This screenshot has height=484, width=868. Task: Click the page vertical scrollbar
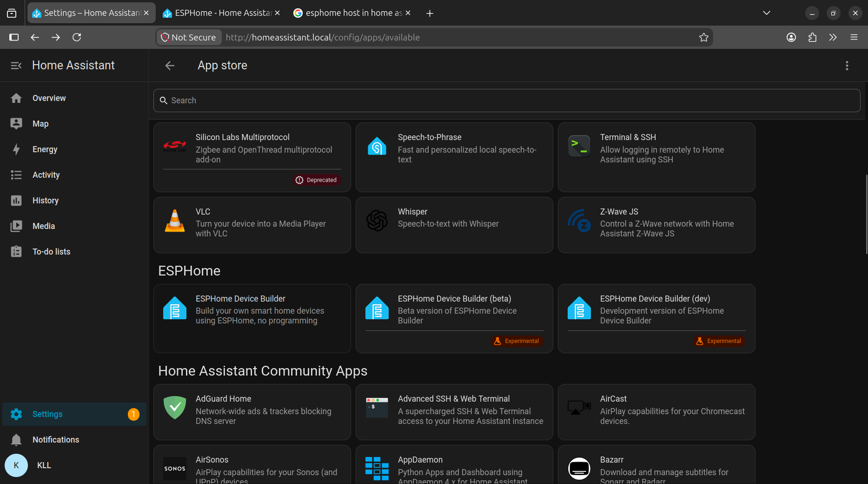[866, 215]
